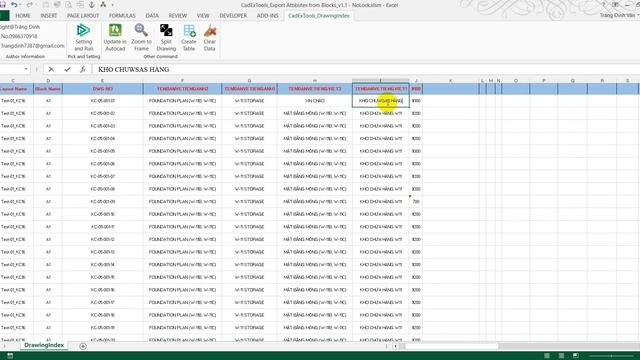Image resolution: width=640 pixels, height=360 pixels.
Task: Open the ADD-INS ribbon tab
Action: click(x=267, y=16)
